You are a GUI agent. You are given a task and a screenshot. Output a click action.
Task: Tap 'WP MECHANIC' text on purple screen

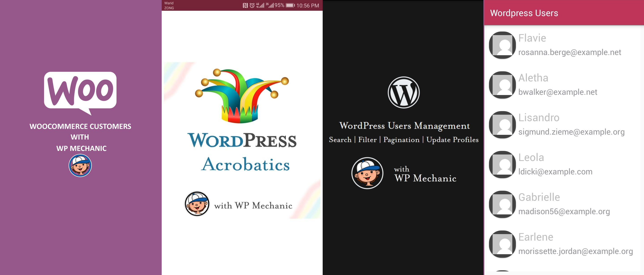(81, 148)
